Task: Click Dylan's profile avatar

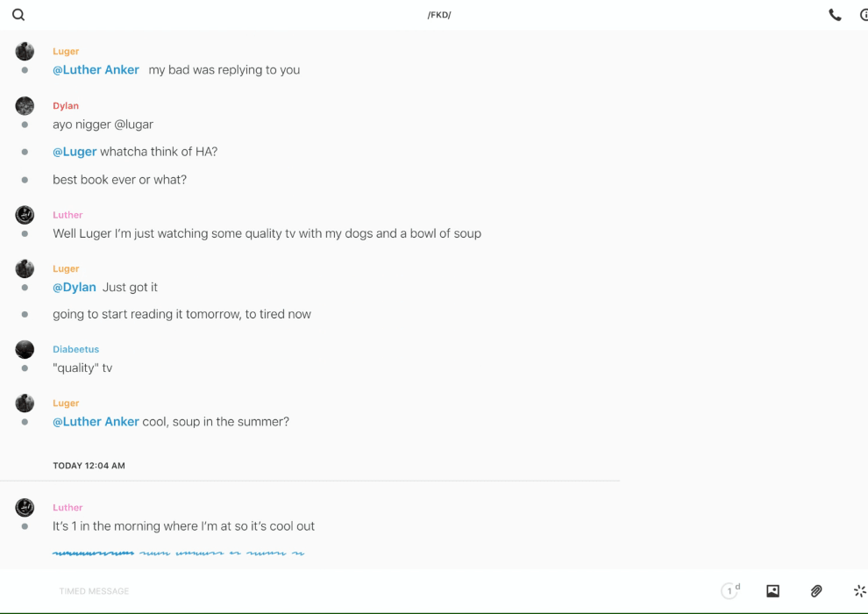Action: [25, 106]
